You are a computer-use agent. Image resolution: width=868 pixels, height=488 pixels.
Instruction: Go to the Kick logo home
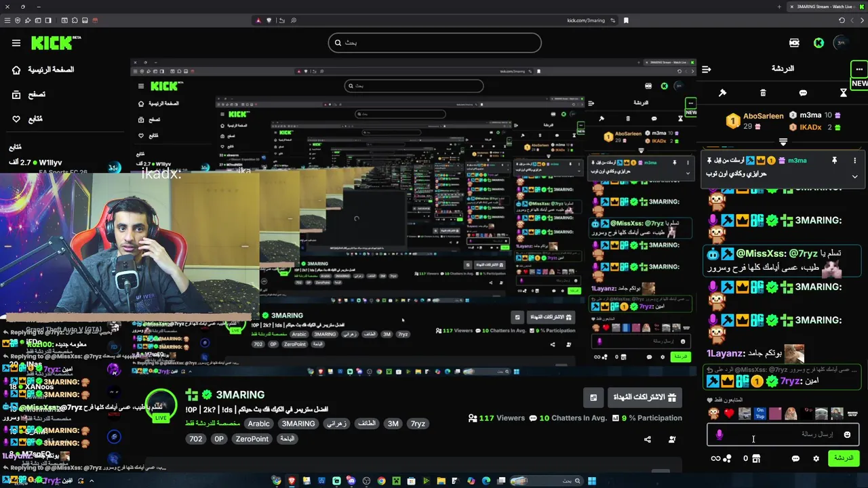(56, 43)
